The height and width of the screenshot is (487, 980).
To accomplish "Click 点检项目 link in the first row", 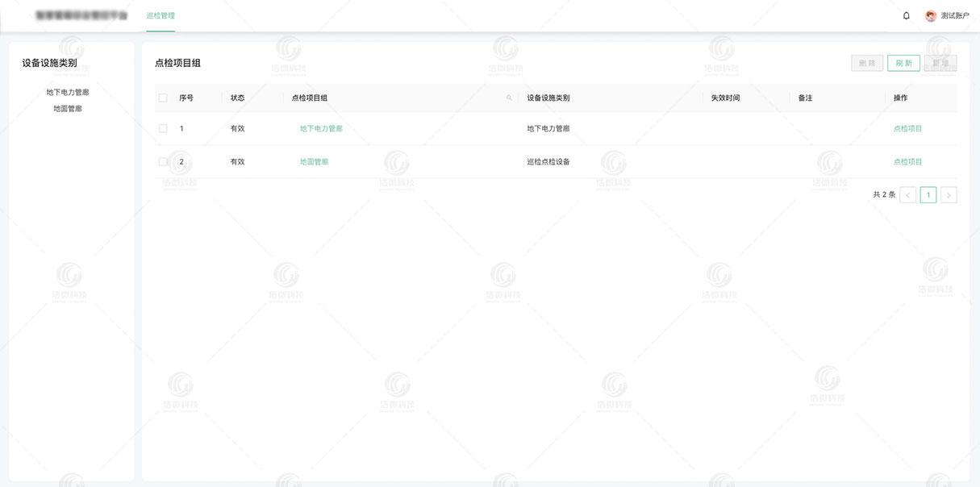I will click(x=905, y=127).
